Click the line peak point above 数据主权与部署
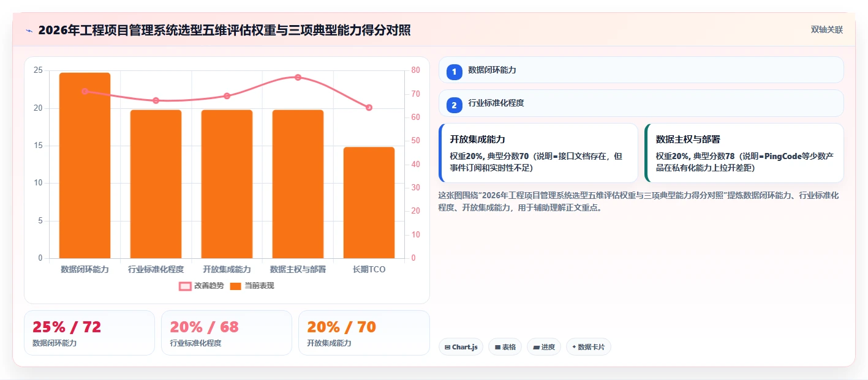Viewport: 868px width, 380px height. click(298, 77)
